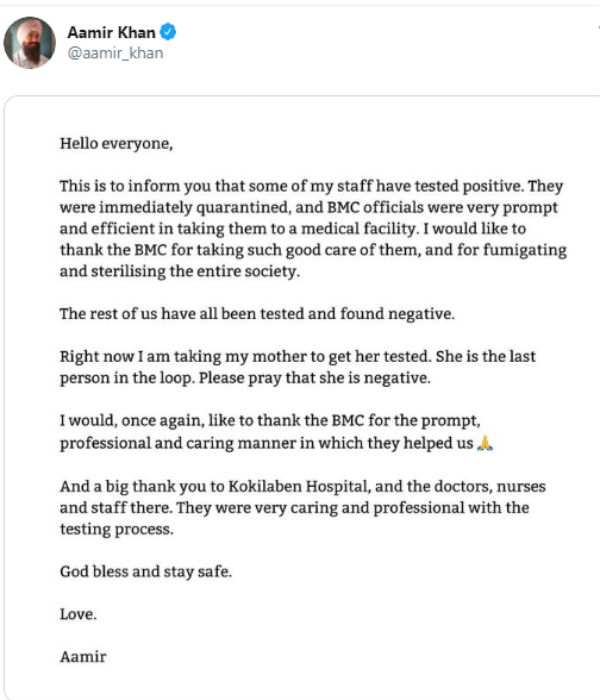Click the 'Aamir' signature at bottom
Image resolution: width=600 pixels, height=700 pixels.
pos(83,657)
